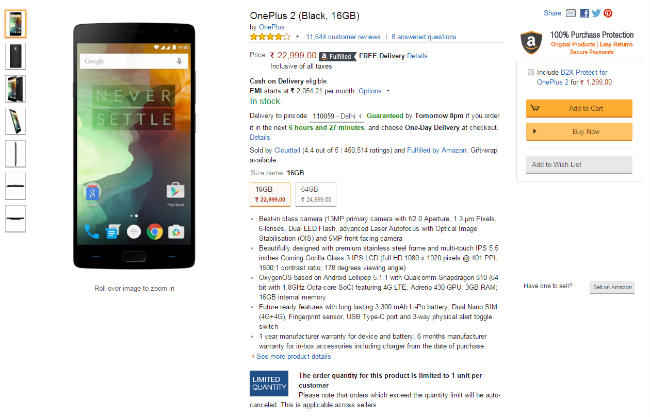Expand EMI Options dropdown
Screen dimensions: 650x417
pos(374,91)
